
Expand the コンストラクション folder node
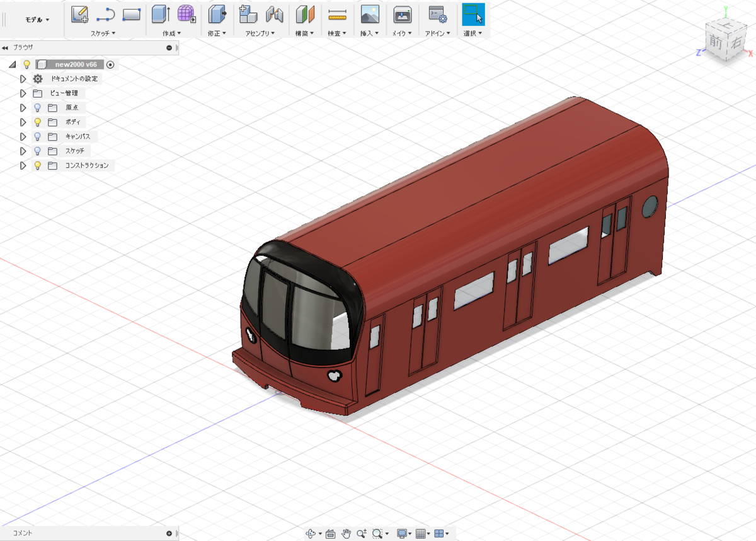pyautogui.click(x=23, y=166)
